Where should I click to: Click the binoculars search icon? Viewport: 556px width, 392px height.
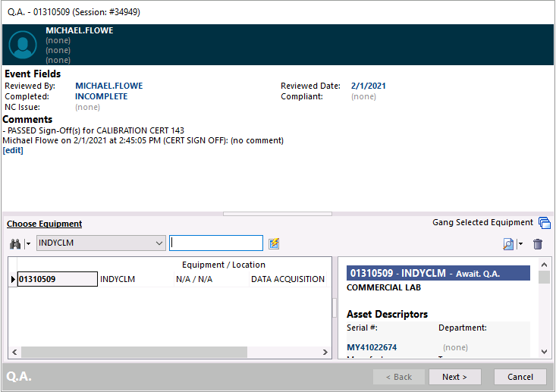14,243
